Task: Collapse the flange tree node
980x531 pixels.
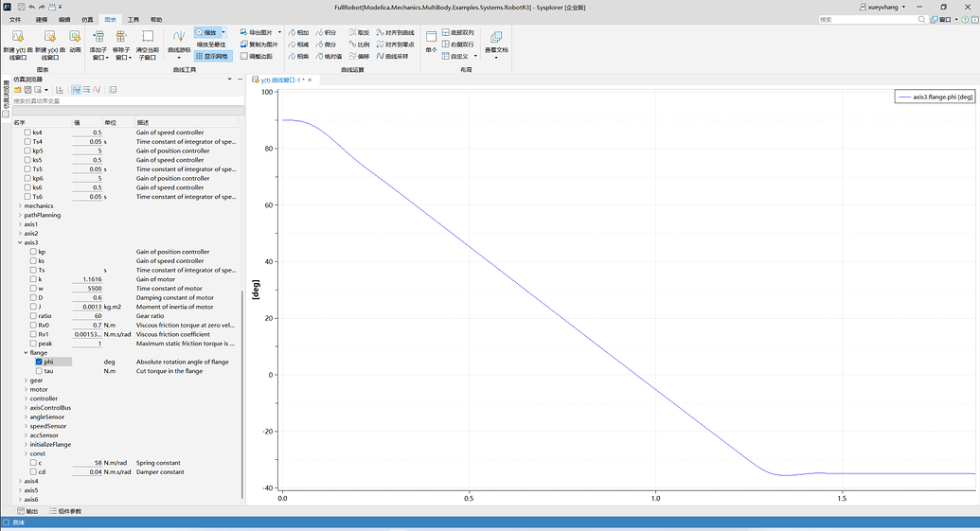Action: pyautogui.click(x=26, y=352)
